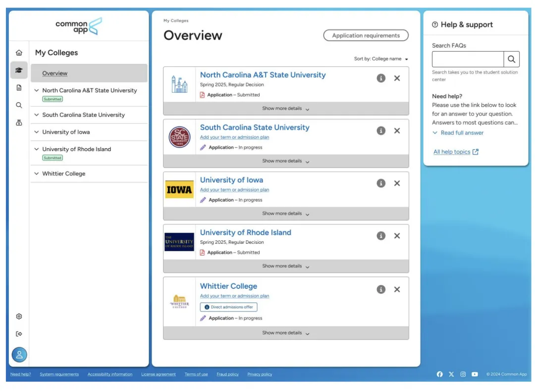Show more details for University of Rhode Island
535x392 pixels.
[x=286, y=266]
